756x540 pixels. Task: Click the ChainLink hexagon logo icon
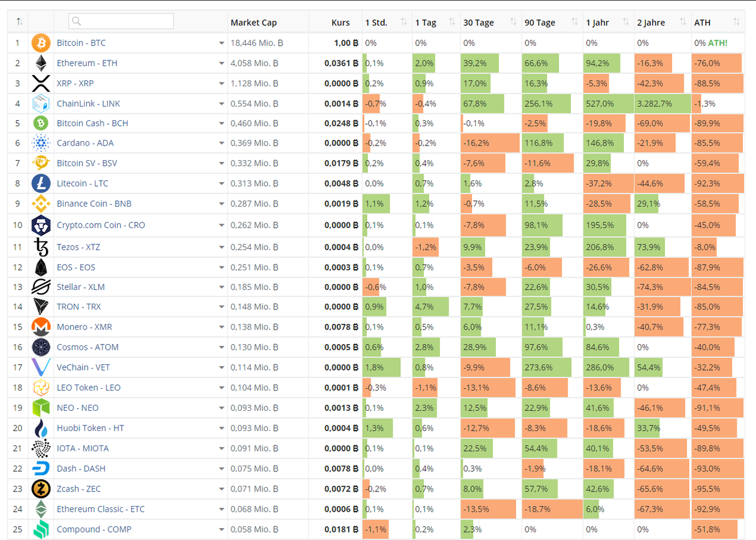click(41, 103)
